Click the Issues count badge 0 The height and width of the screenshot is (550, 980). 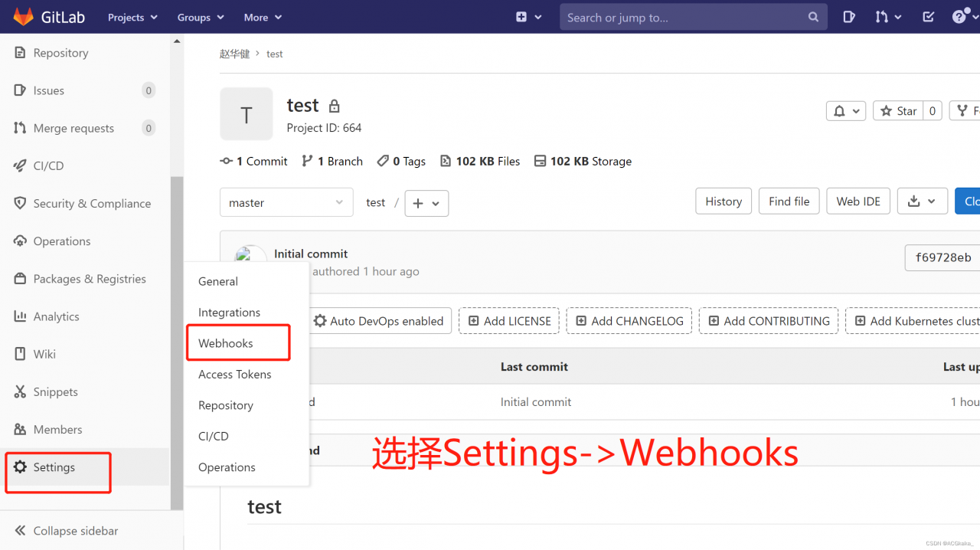pyautogui.click(x=149, y=90)
